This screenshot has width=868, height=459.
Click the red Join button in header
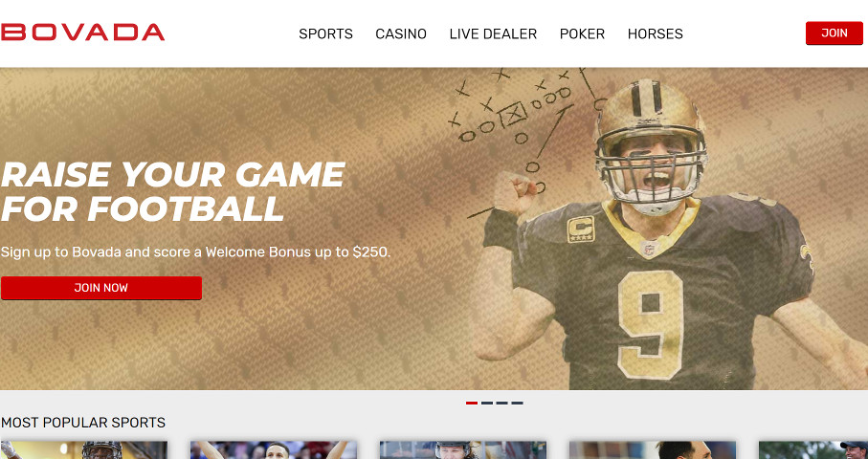click(x=835, y=33)
